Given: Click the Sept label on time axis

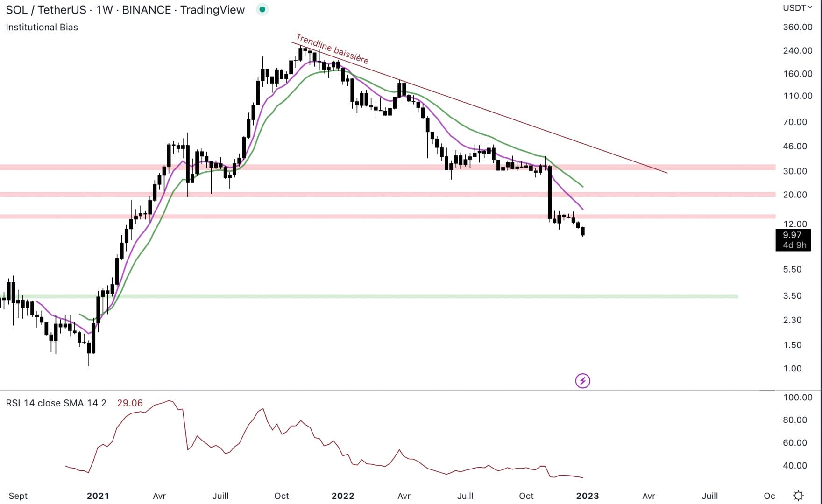Looking at the screenshot, I should point(18,496).
